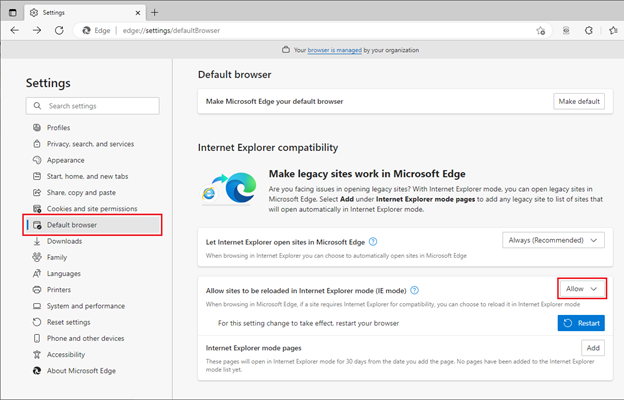Open the tab actions menu icon
This screenshot has height=400, width=624.
[x=12, y=11]
